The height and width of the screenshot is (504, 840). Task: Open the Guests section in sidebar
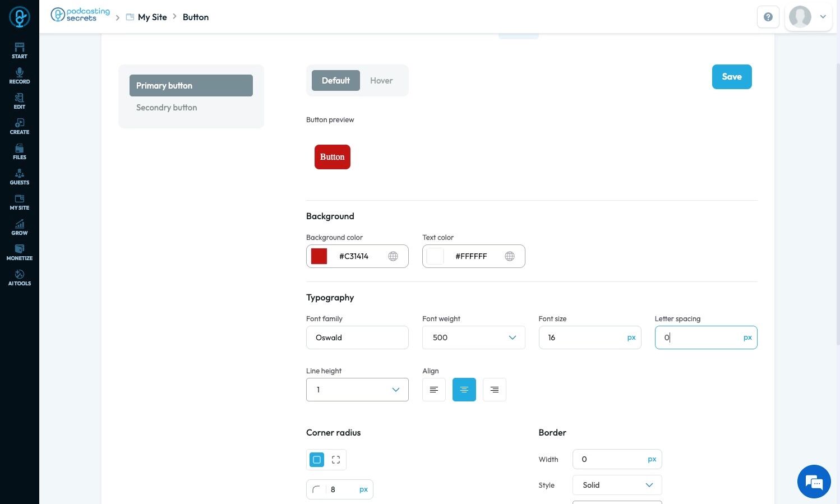pyautogui.click(x=20, y=177)
